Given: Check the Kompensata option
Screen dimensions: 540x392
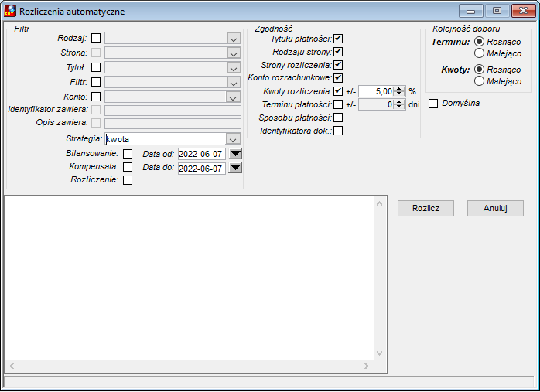Looking at the screenshot, I should 128,166.
